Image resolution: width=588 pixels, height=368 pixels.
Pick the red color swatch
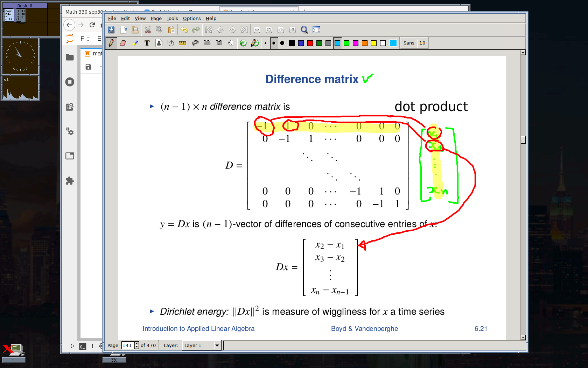coord(310,43)
